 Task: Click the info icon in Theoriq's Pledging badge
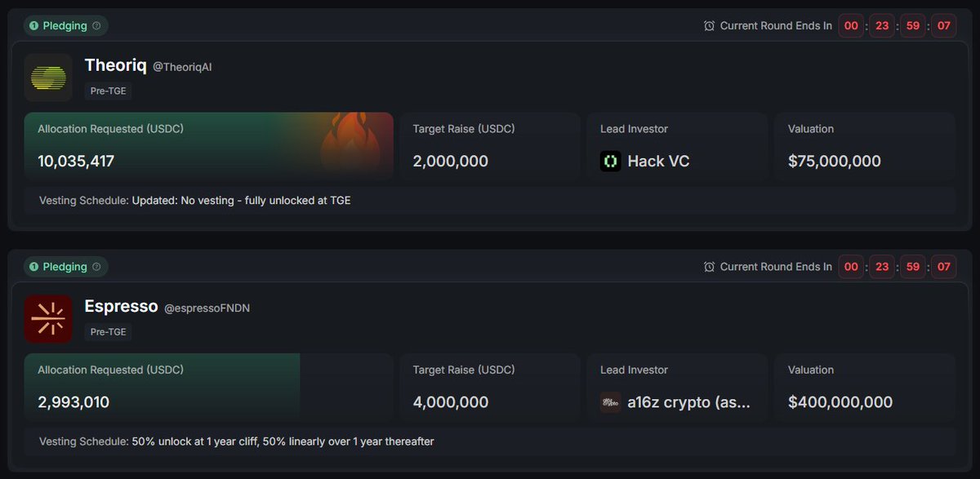tap(96, 26)
